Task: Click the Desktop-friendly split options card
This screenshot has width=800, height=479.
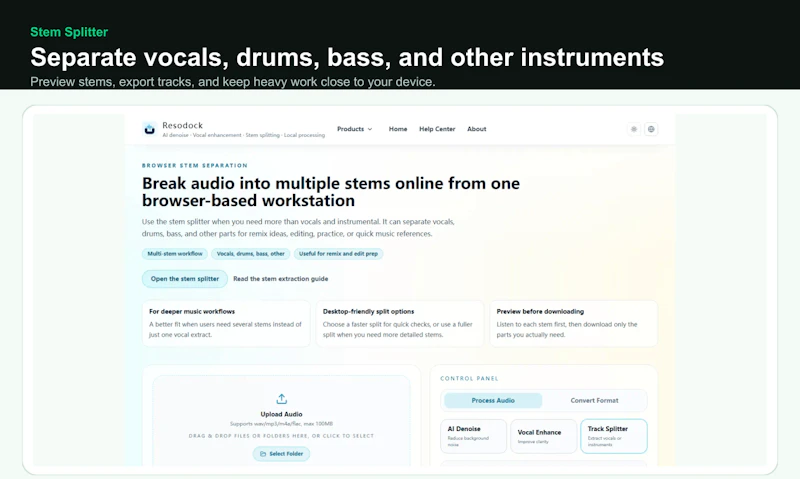Action: (399, 323)
